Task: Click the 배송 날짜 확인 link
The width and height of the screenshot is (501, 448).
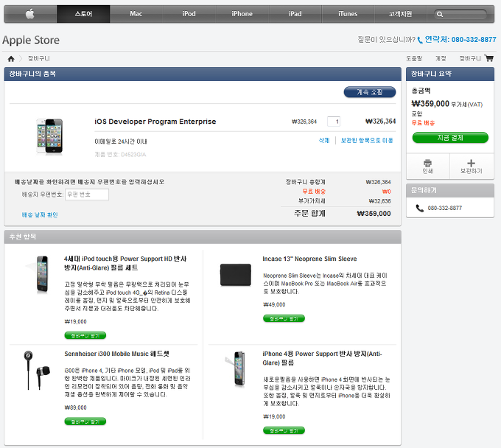Action: [x=40, y=214]
